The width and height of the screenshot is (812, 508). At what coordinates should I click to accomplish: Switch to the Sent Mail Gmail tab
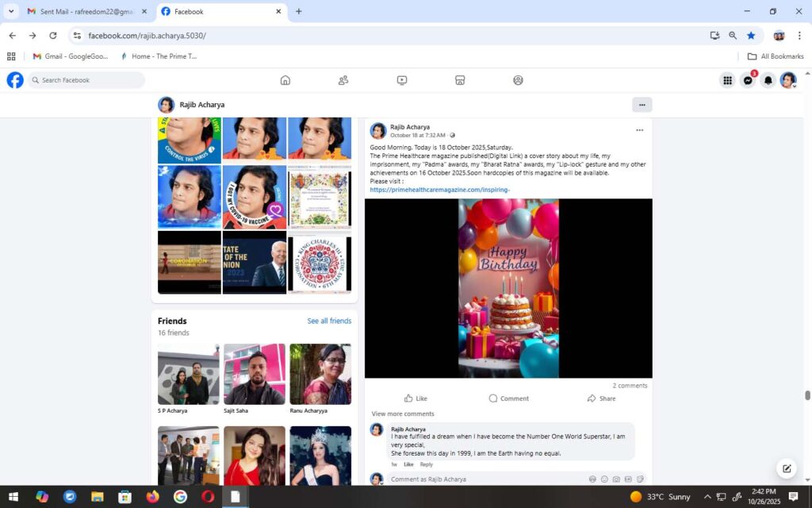pyautogui.click(x=83, y=12)
